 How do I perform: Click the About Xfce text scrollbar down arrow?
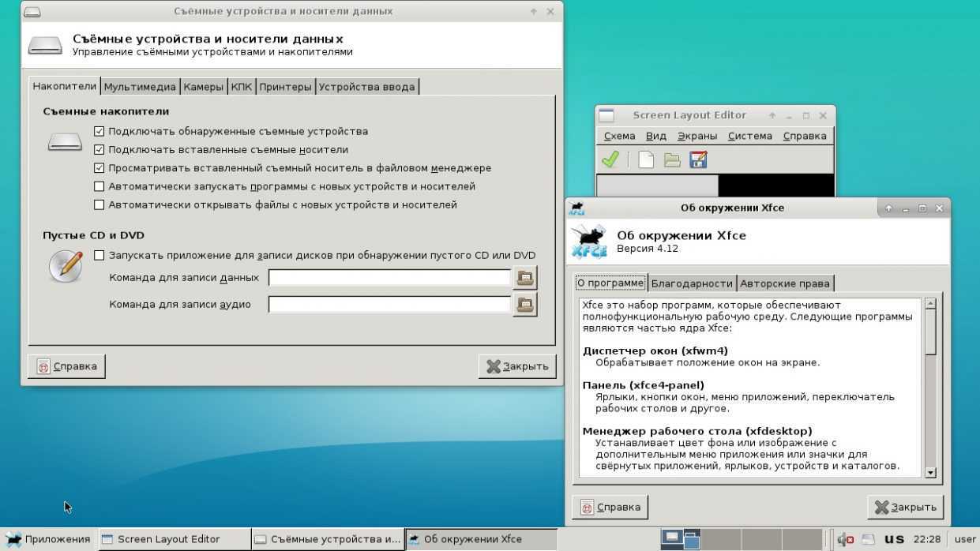[x=930, y=472]
